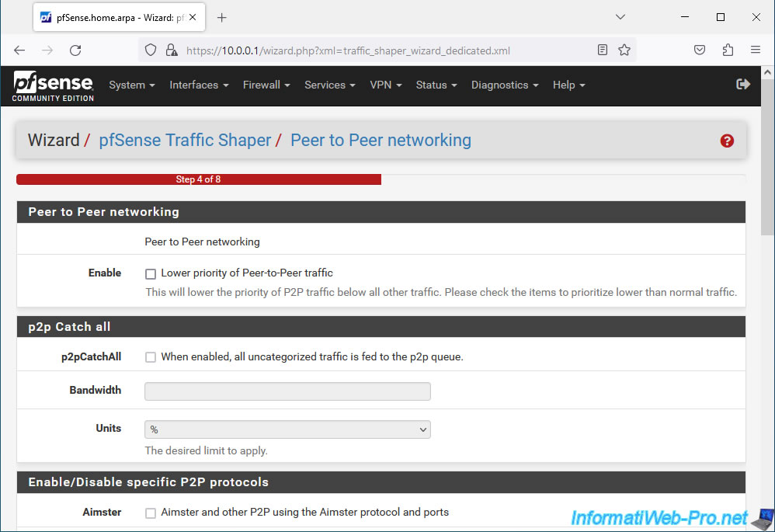Open a new browser tab
This screenshot has height=532, width=775.
(222, 17)
